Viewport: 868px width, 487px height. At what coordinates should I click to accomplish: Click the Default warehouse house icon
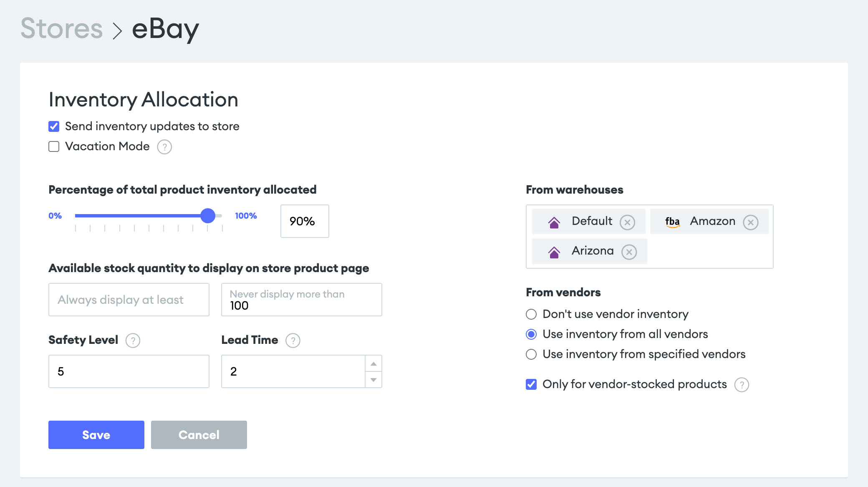tap(554, 222)
